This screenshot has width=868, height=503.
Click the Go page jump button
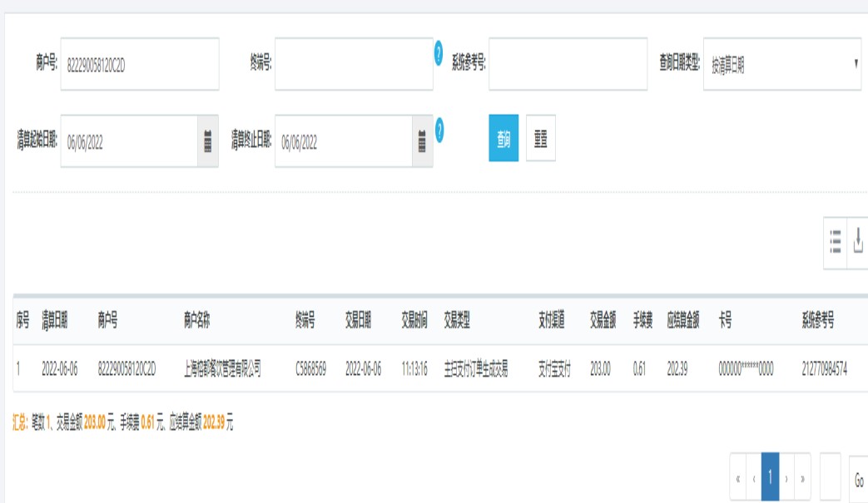click(x=859, y=481)
